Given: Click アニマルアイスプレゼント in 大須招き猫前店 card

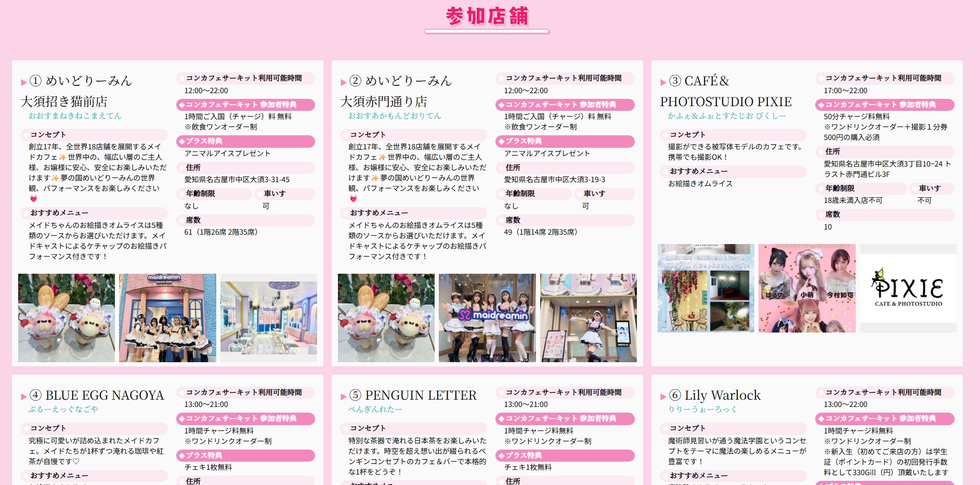Looking at the screenshot, I should [227, 154].
